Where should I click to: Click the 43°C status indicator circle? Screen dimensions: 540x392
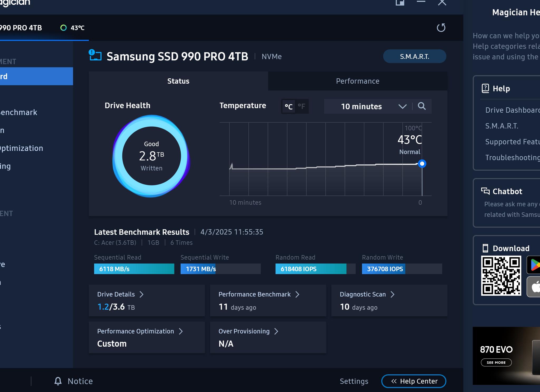64,28
